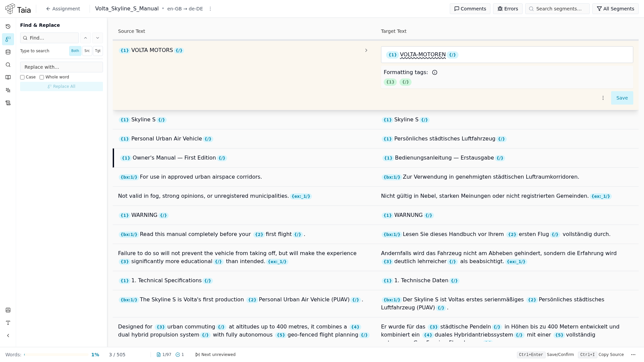Go back to Assignment
The image size is (644, 362).
click(63, 9)
